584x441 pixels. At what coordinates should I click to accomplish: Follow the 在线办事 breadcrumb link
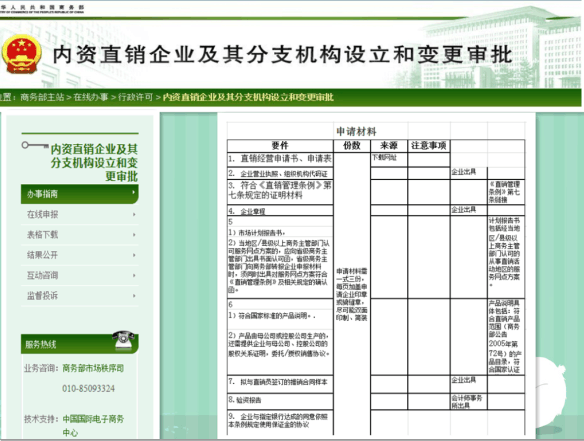coord(91,97)
